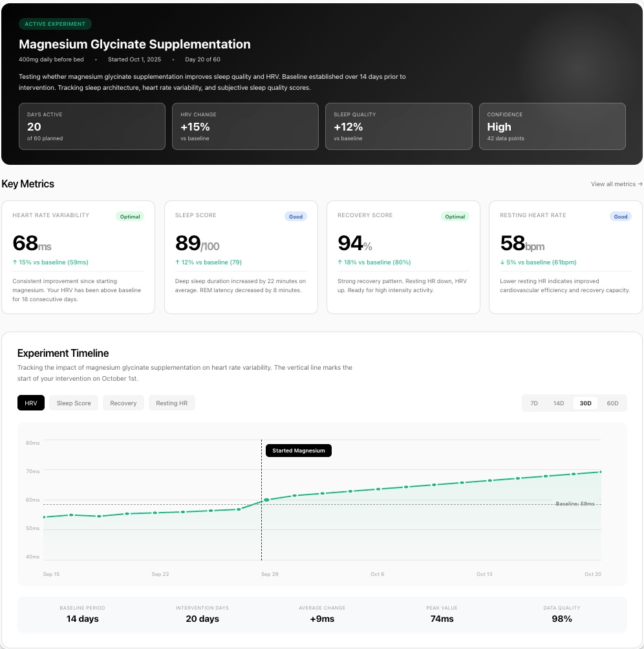
Task: Click the Started Magnesium timeline marker
Action: (x=298, y=451)
